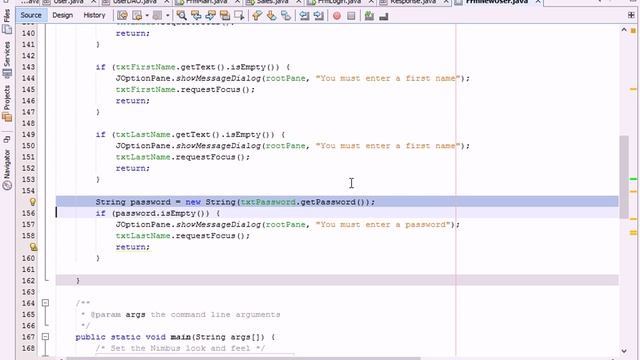Switch to the UserDAO.java editor tab

[135, 2]
